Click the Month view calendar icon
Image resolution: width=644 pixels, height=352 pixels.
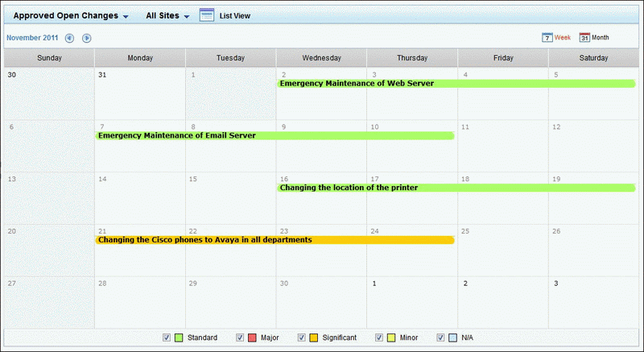pos(584,37)
